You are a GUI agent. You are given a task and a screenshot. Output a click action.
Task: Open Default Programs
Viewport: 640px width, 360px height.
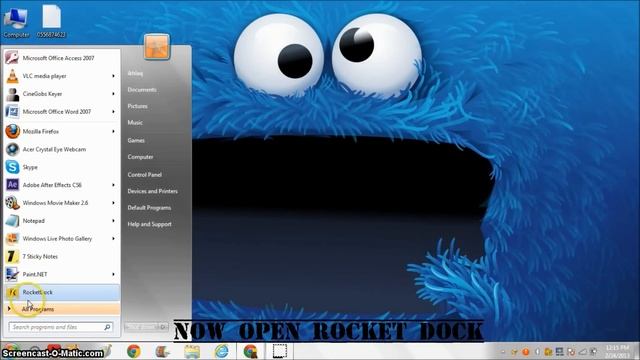click(149, 208)
